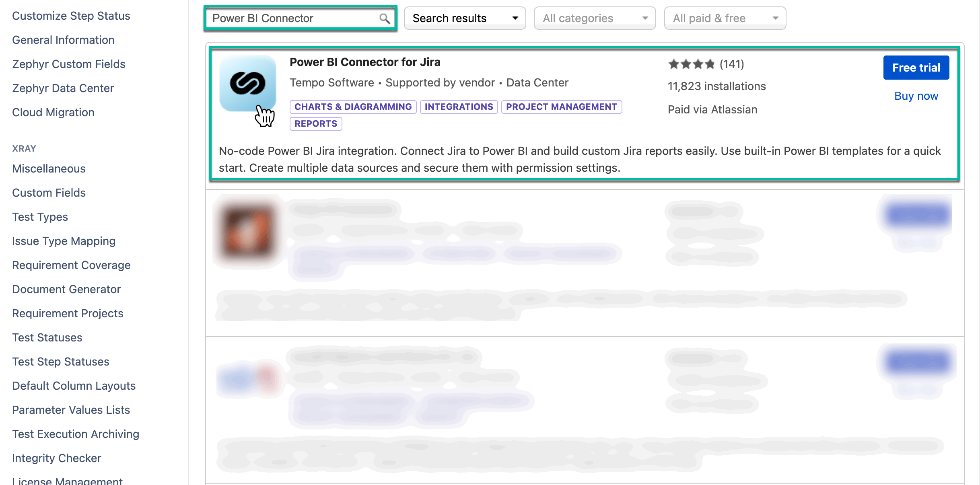Open Default Column Layouts
The width and height of the screenshot is (980, 485).
pyautogui.click(x=74, y=386)
